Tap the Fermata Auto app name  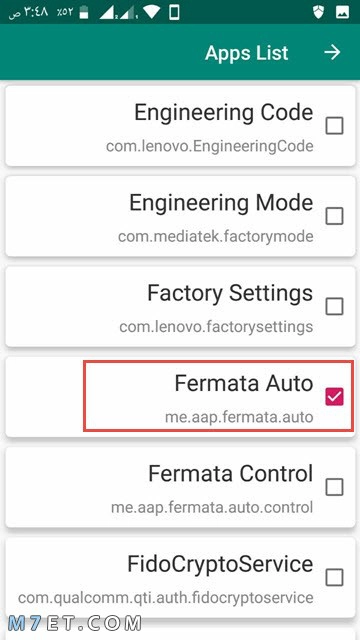(x=244, y=384)
